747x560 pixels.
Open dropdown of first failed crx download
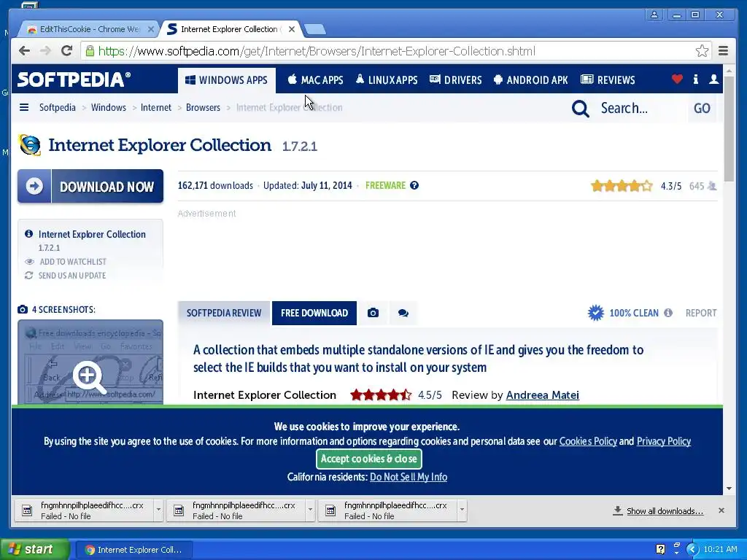click(x=158, y=510)
